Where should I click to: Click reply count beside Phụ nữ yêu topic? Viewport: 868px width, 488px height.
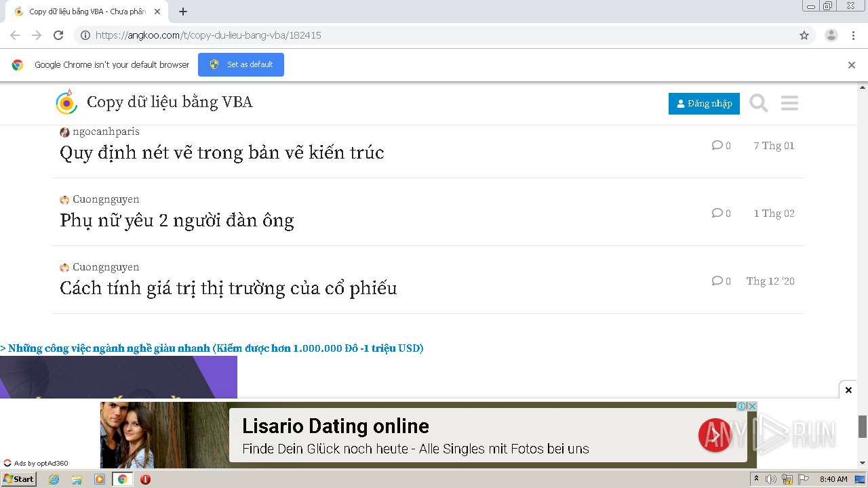[722, 213]
